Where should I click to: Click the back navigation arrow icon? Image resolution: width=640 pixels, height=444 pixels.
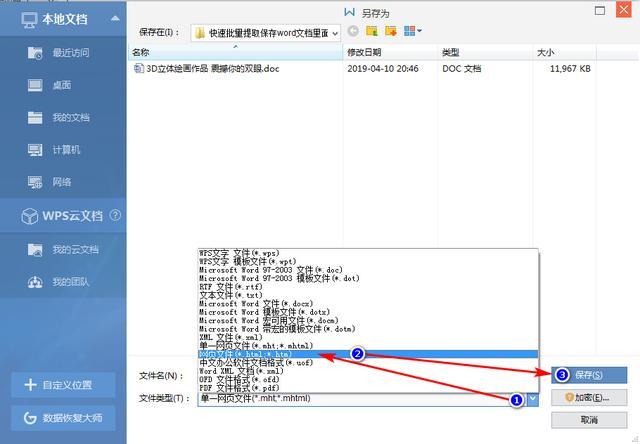point(353,31)
